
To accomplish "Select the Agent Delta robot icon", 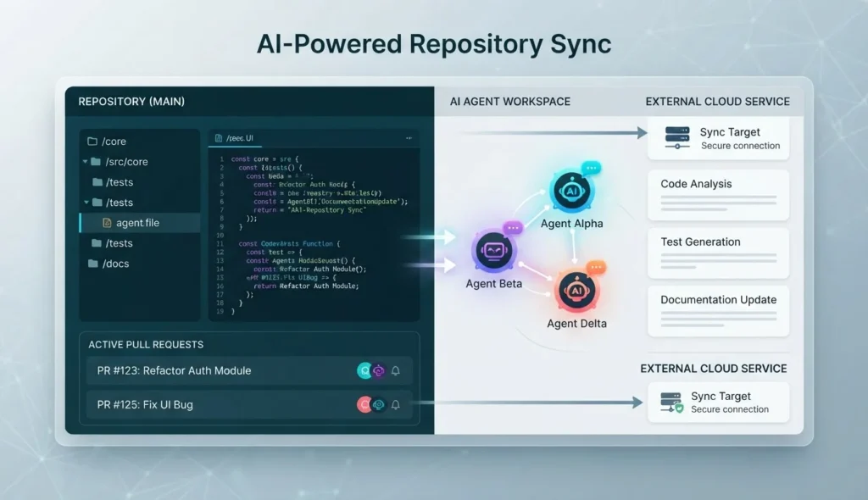I will (x=576, y=291).
